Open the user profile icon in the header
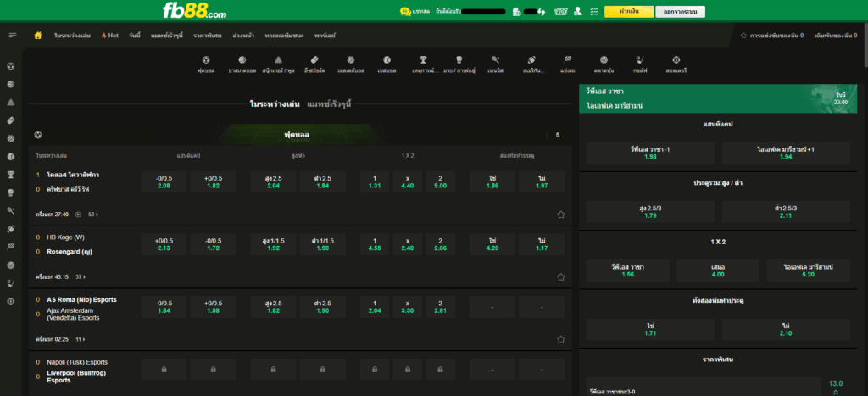The width and height of the screenshot is (868, 396). pos(578,11)
